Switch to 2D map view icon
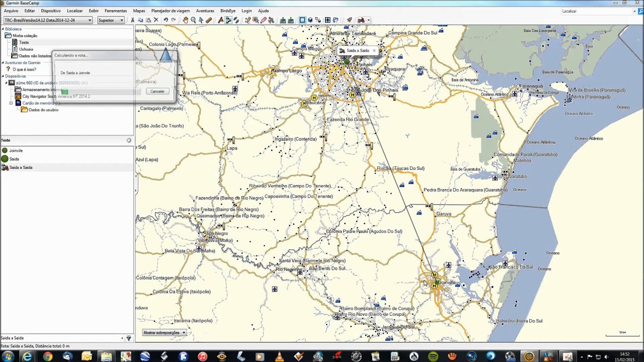The width and height of the screenshot is (644, 362). click(302, 20)
